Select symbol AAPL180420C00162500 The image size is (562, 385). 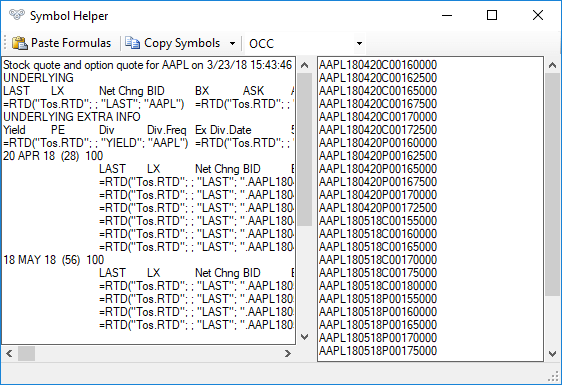(378, 78)
